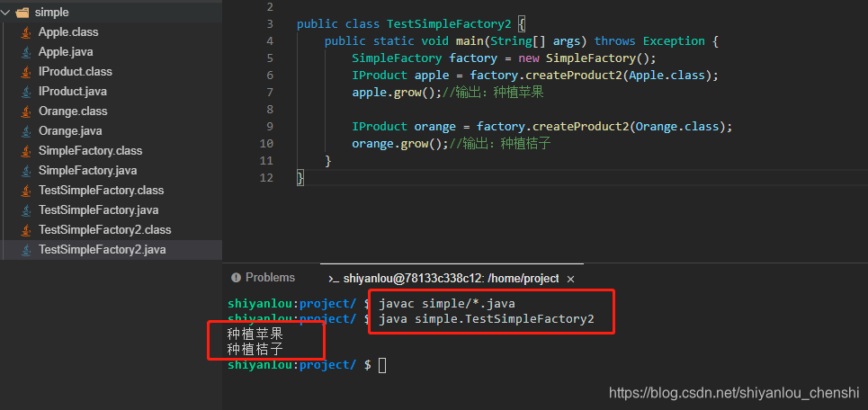This screenshot has width=868, height=410.
Task: Click 'throws Exception' in line 4
Action: 649,41
